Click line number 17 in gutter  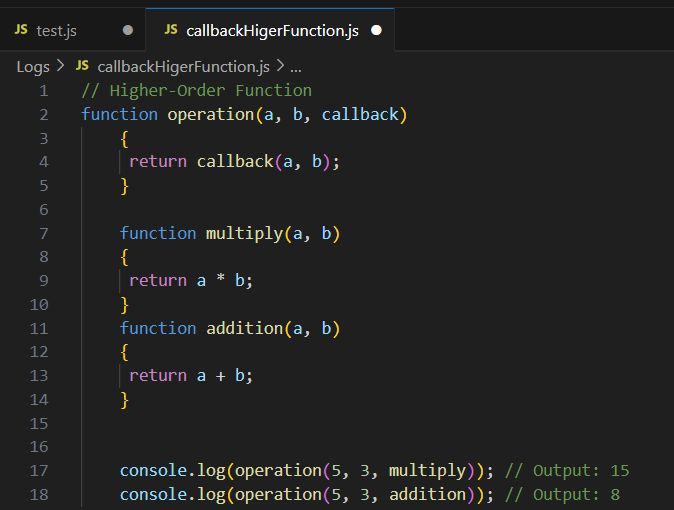pyautogui.click(x=39, y=470)
